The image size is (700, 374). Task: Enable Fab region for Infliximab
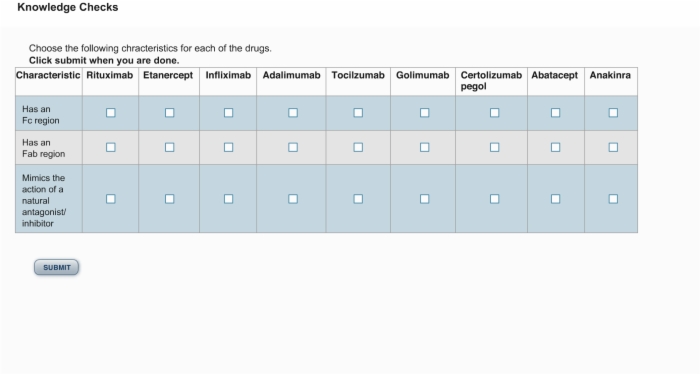point(229,147)
